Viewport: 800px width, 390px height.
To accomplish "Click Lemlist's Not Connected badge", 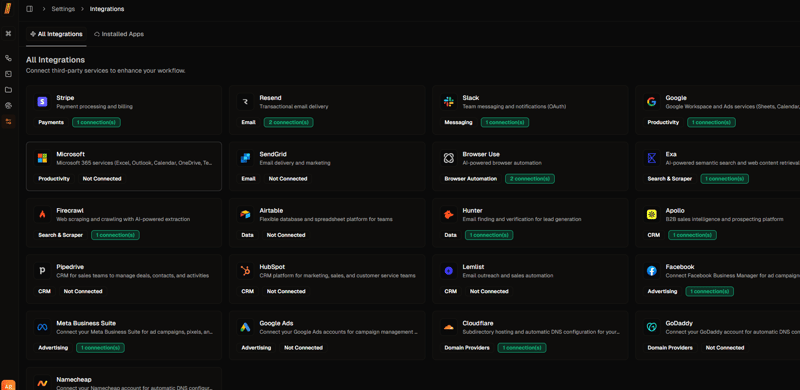I will coord(489,291).
